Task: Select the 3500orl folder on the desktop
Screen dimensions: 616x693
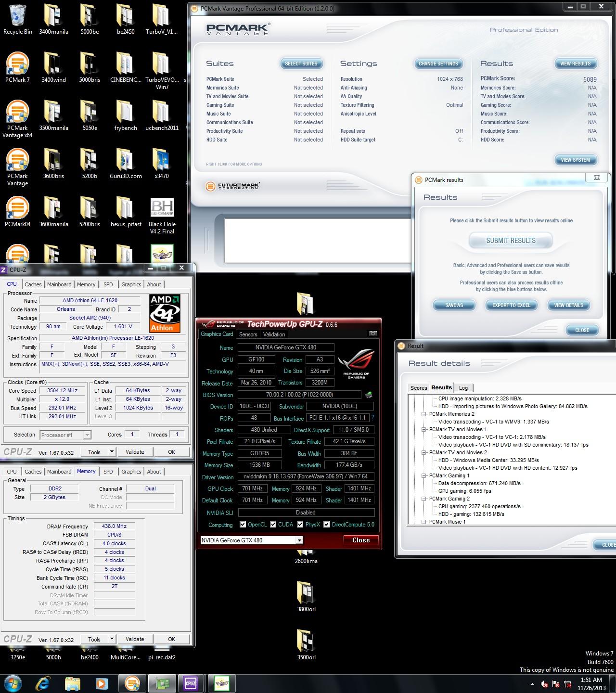Action: (x=306, y=645)
